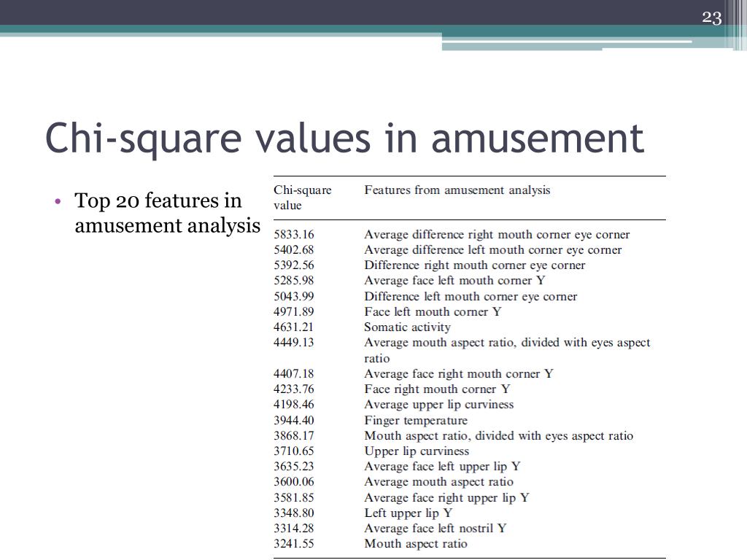Click the bullet 'Top 20 features in amusement analysis'
Viewport: 747px width, 560px height.
(x=167, y=213)
